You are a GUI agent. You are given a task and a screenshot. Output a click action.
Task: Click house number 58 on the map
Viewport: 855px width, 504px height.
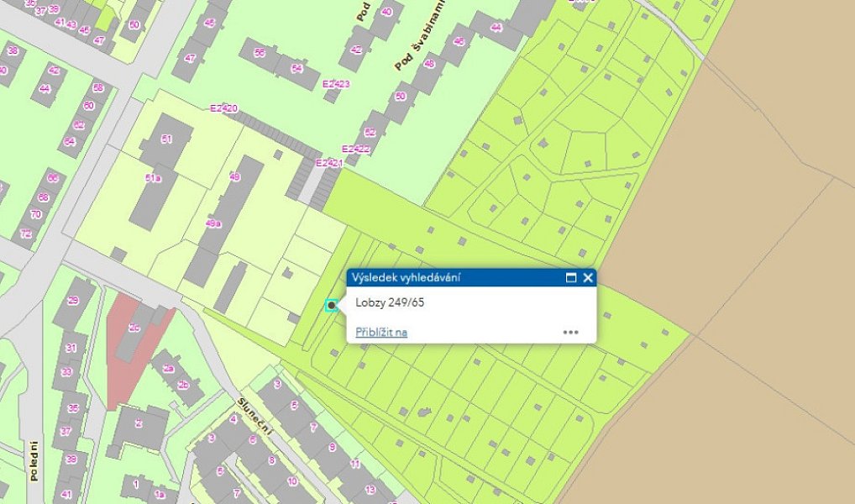click(98, 87)
